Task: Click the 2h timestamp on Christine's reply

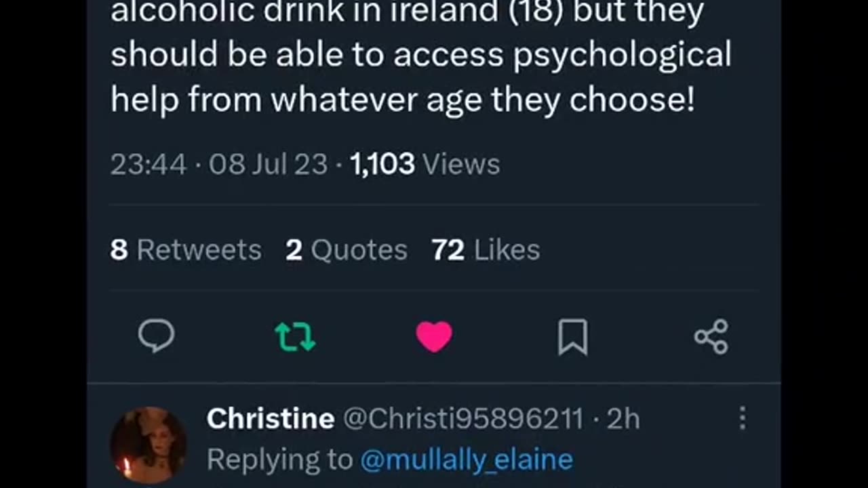Action: (x=623, y=419)
